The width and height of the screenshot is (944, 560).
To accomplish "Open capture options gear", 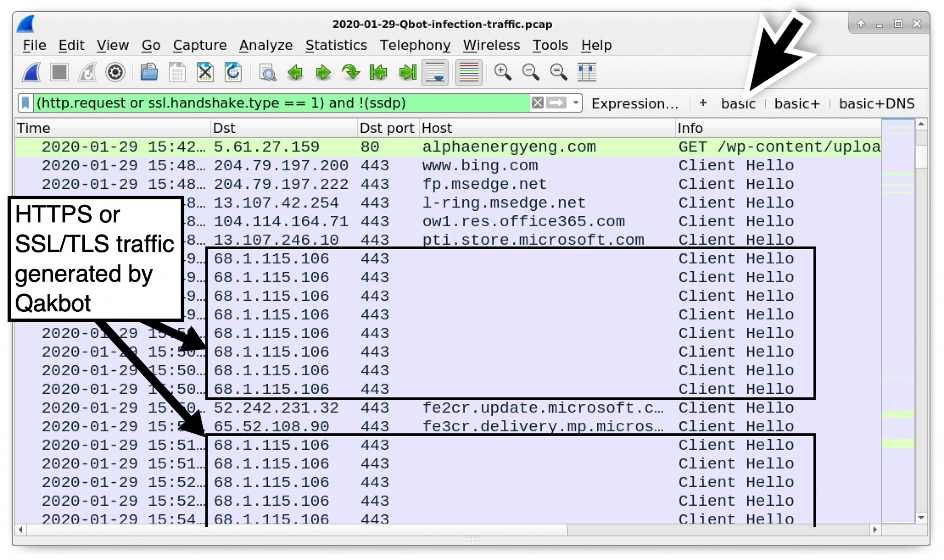I will (115, 72).
